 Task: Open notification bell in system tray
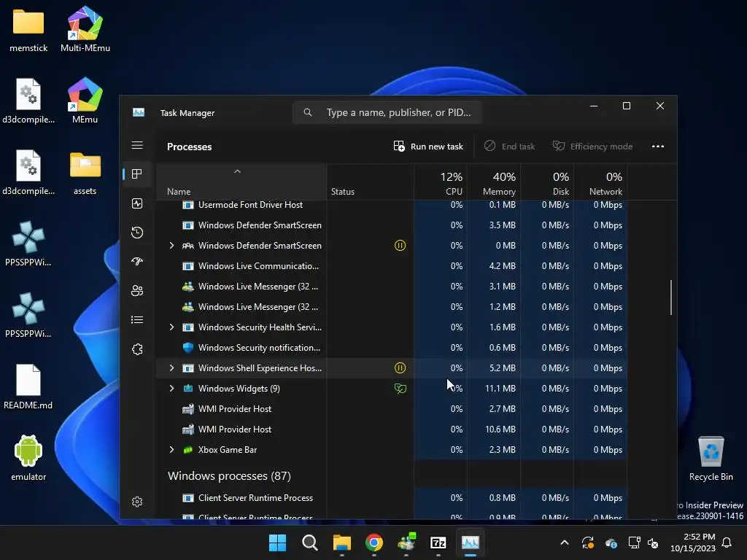727,542
